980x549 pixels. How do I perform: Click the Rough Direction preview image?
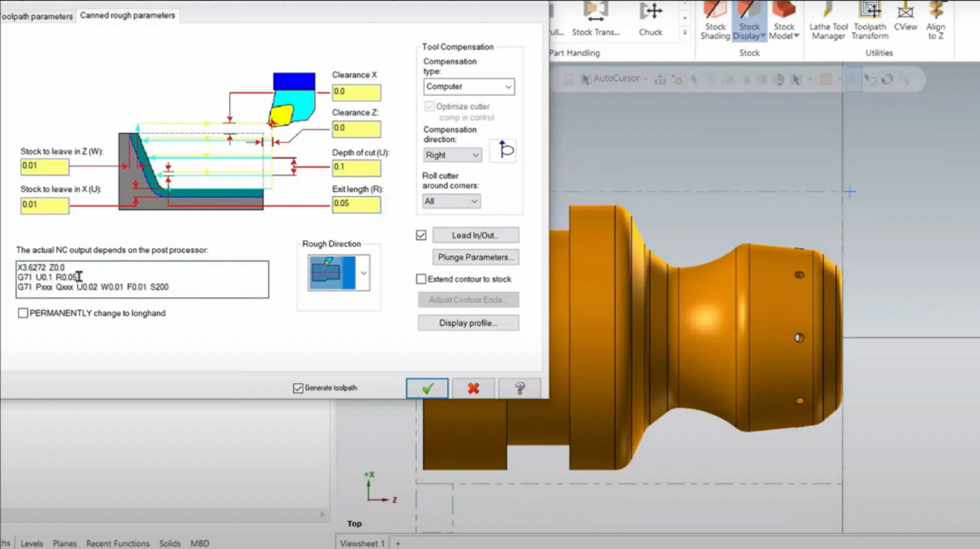(332, 273)
